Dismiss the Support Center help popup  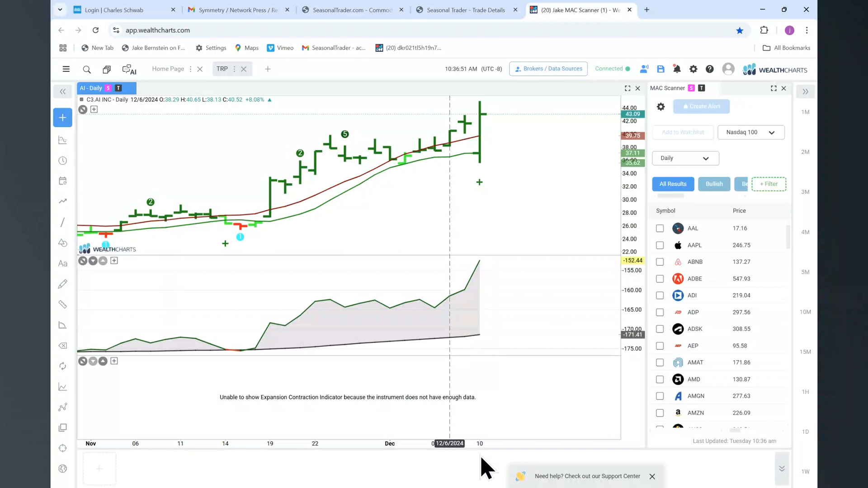(x=652, y=476)
